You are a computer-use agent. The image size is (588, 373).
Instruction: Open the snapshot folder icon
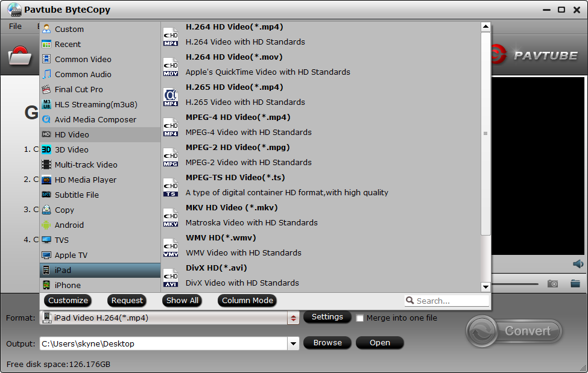pyautogui.click(x=575, y=283)
